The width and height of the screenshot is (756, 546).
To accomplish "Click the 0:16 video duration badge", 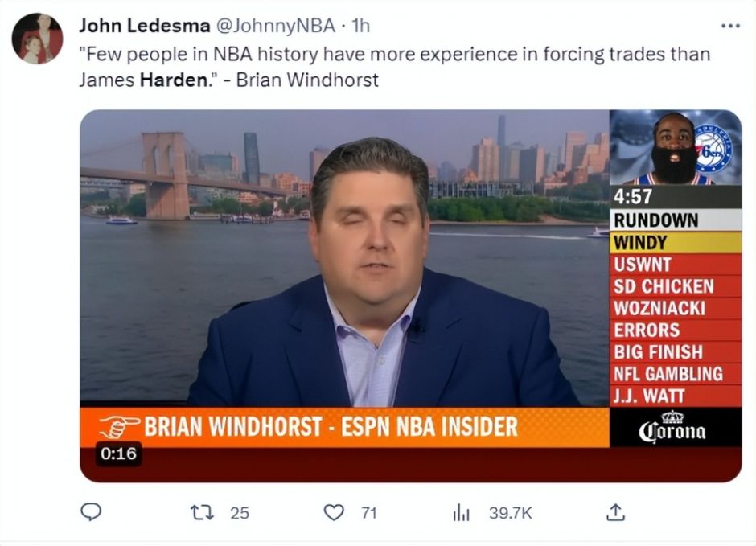I will coord(118,454).
